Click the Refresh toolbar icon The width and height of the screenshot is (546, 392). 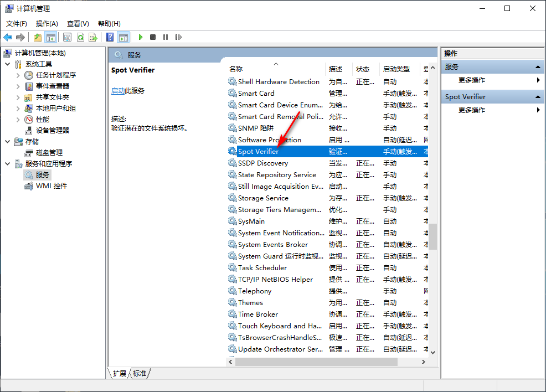[x=80, y=37]
